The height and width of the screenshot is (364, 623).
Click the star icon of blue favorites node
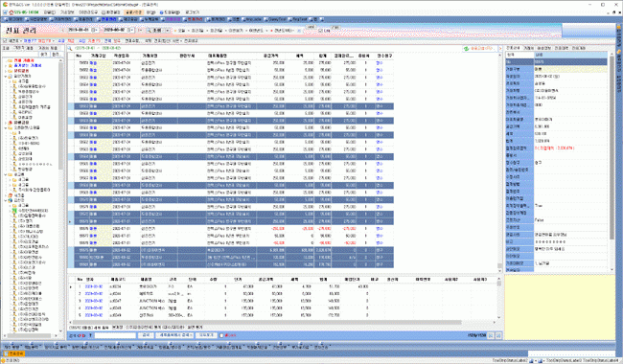(x=11, y=65)
